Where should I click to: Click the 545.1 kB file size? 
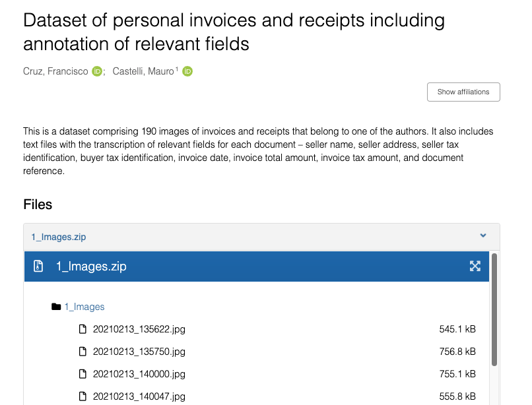click(x=457, y=329)
